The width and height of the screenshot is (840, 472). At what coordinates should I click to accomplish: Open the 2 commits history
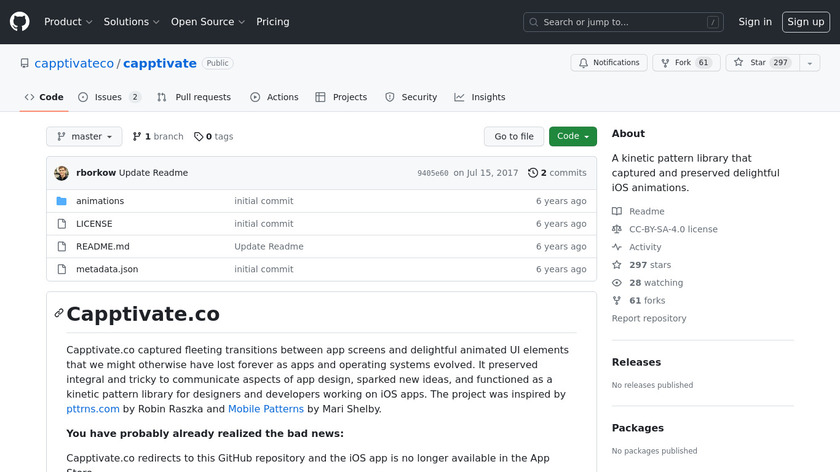coord(557,173)
